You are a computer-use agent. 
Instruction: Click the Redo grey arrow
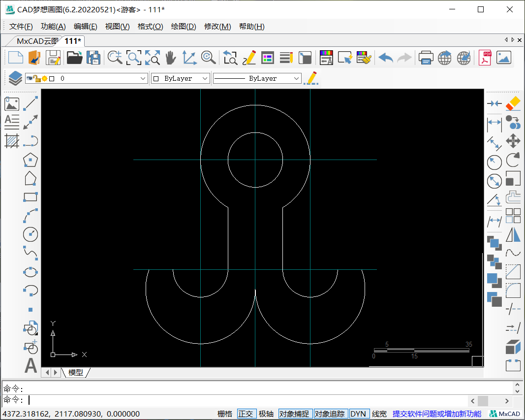404,58
